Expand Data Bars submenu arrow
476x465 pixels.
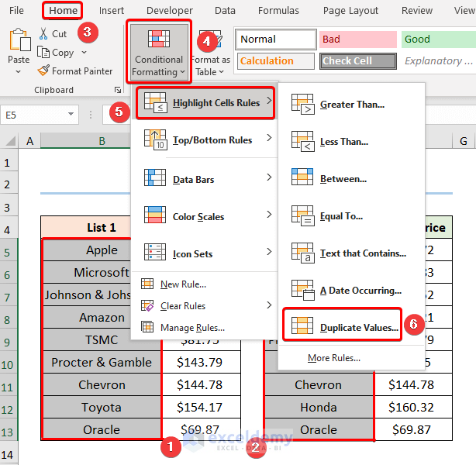pyautogui.click(x=269, y=177)
